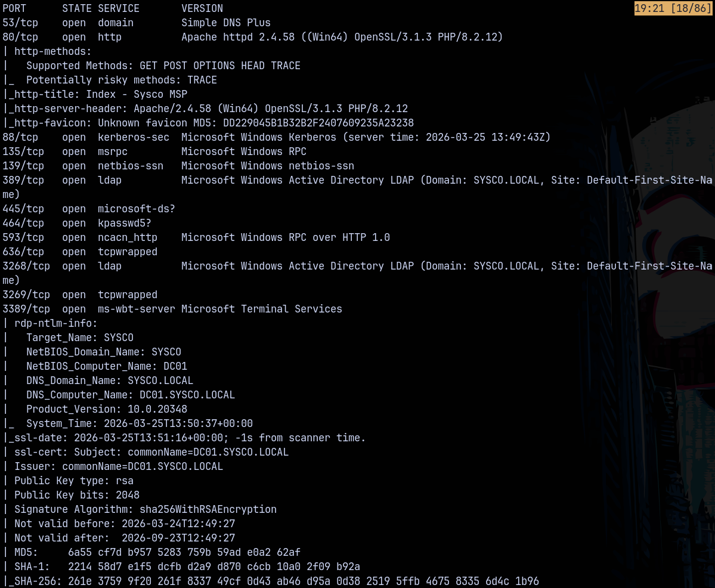Click the PORT column header
The width and height of the screenshot is (715, 588).
pos(14,8)
